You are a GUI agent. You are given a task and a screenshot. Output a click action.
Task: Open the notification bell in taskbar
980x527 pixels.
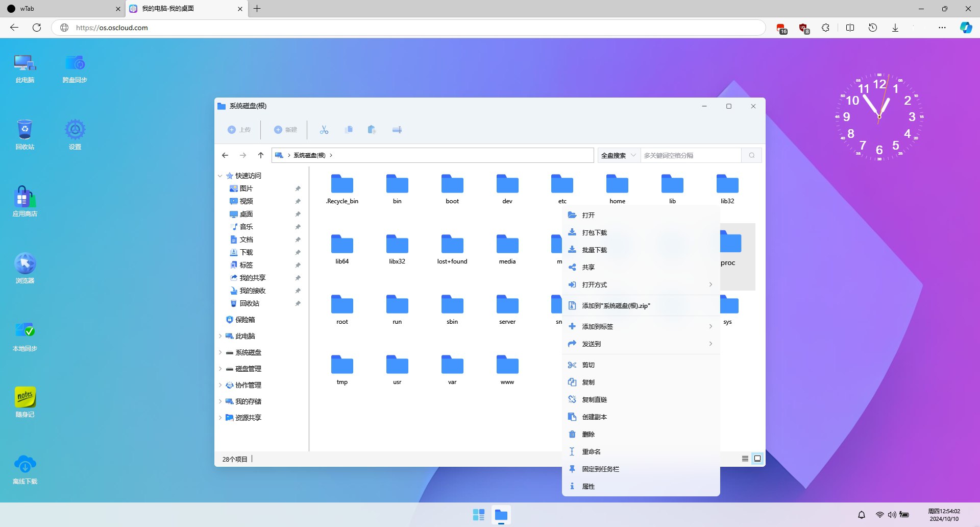(x=862, y=515)
